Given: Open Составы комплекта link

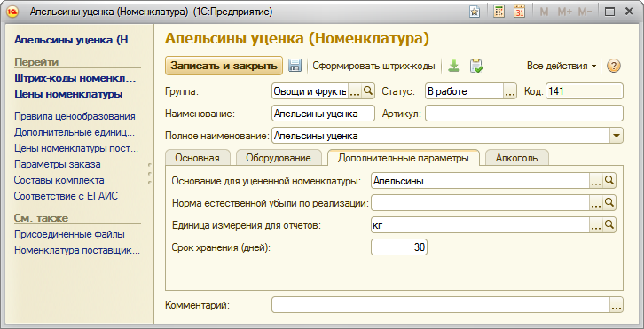Looking at the screenshot, I should pos(59,180).
